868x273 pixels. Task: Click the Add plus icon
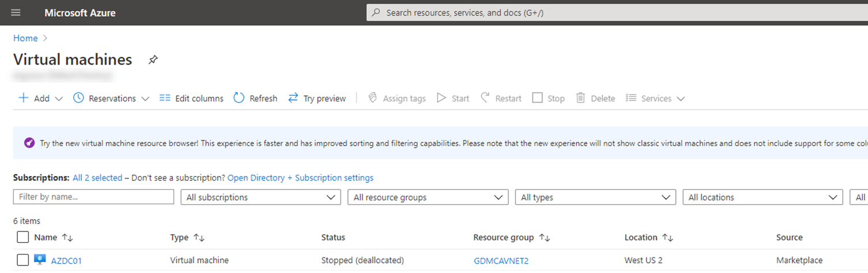coord(24,98)
